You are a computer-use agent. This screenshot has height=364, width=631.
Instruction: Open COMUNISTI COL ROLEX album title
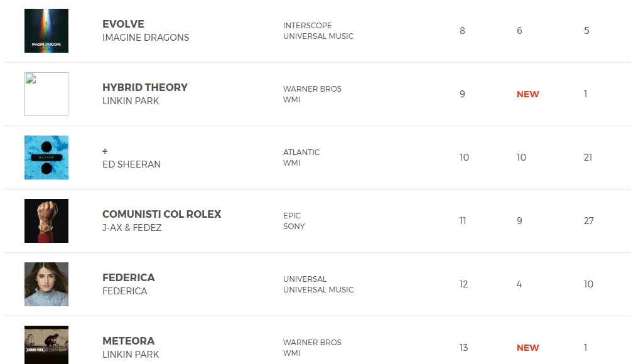[x=162, y=214]
